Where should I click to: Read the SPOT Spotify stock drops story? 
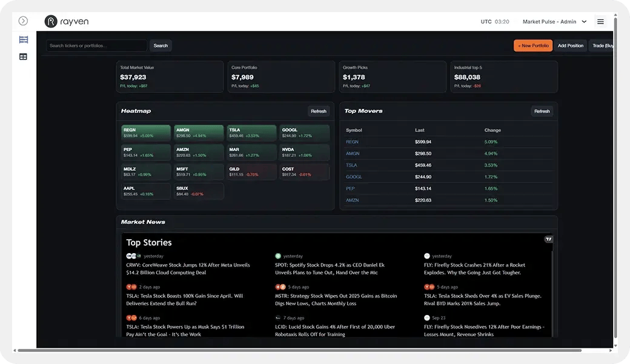[x=330, y=269]
